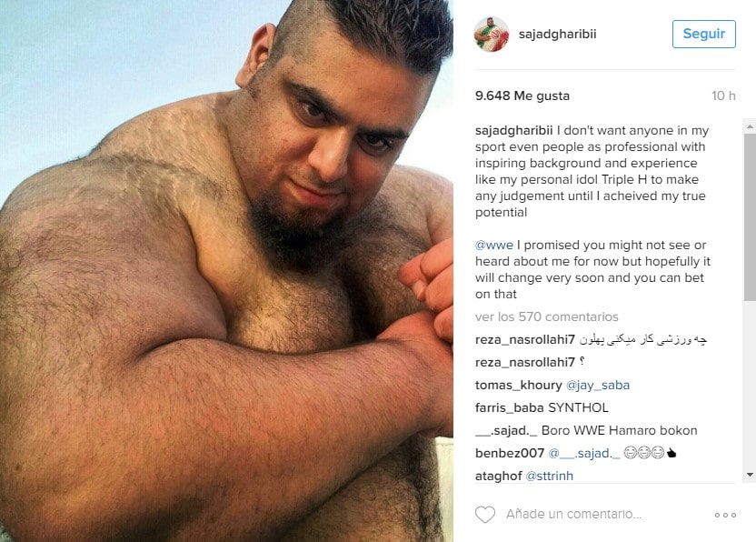The width and height of the screenshot is (756, 542).
Task: Open the @wwe mention link
Action: [x=493, y=246]
